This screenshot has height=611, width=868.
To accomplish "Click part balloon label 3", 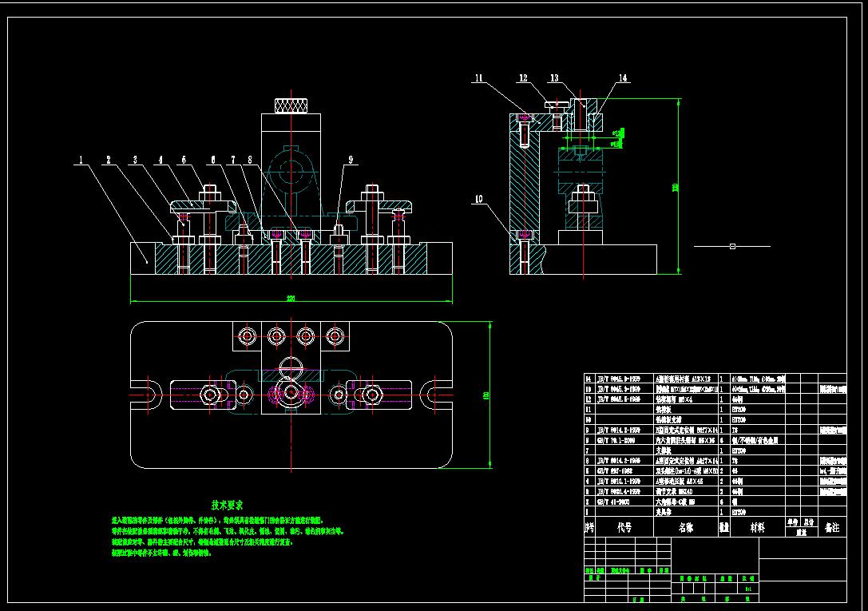I will coord(135,160).
